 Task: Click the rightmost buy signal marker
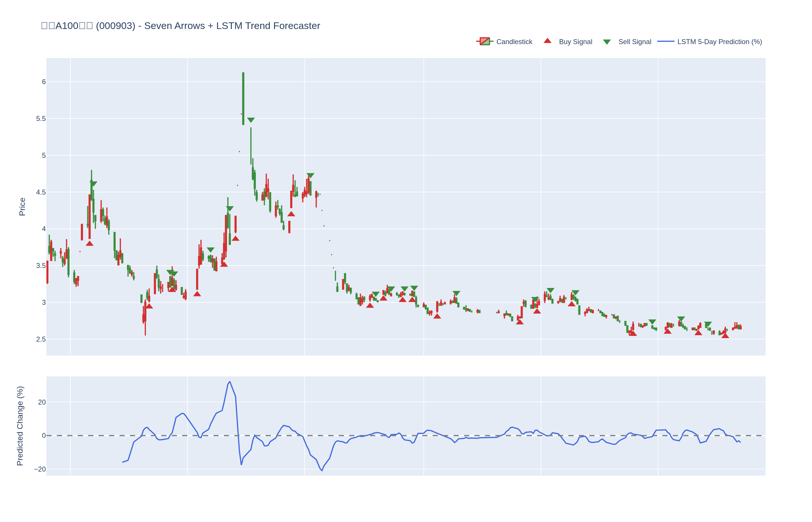click(725, 336)
